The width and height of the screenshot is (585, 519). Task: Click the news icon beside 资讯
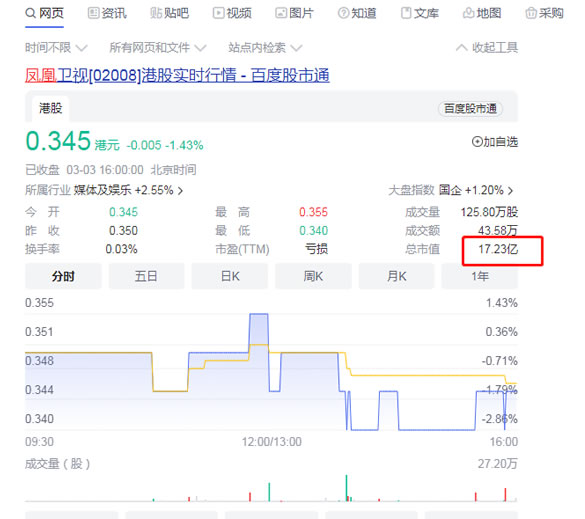(93, 14)
